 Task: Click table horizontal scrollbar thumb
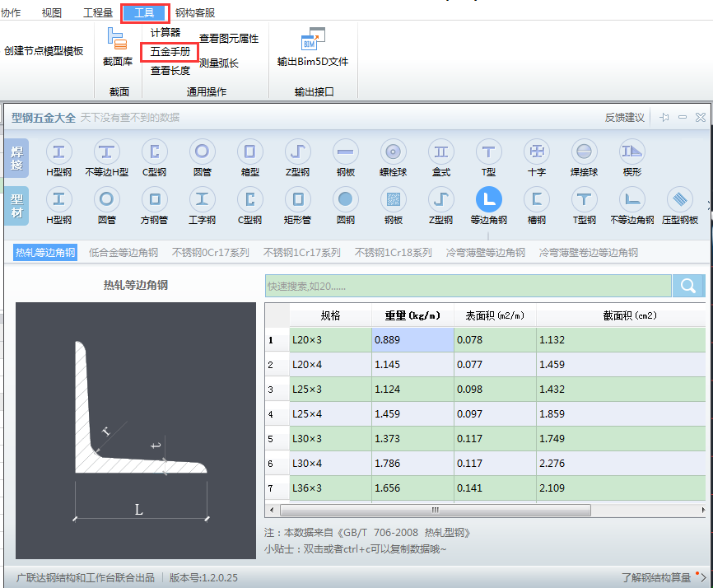point(436,510)
